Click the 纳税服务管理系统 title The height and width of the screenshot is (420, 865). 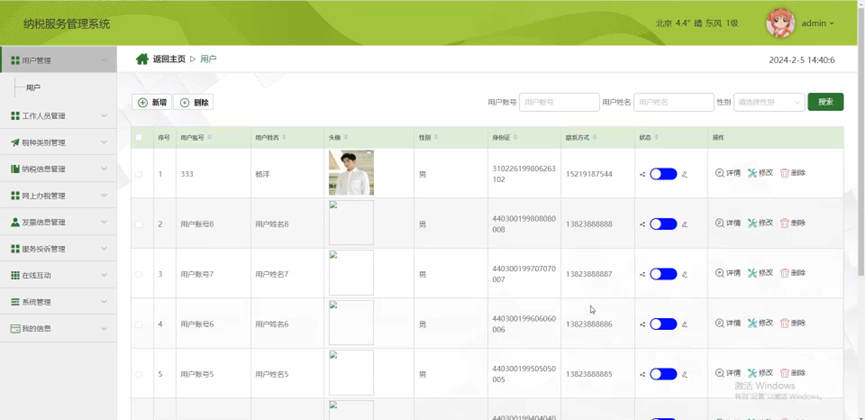[x=67, y=24]
